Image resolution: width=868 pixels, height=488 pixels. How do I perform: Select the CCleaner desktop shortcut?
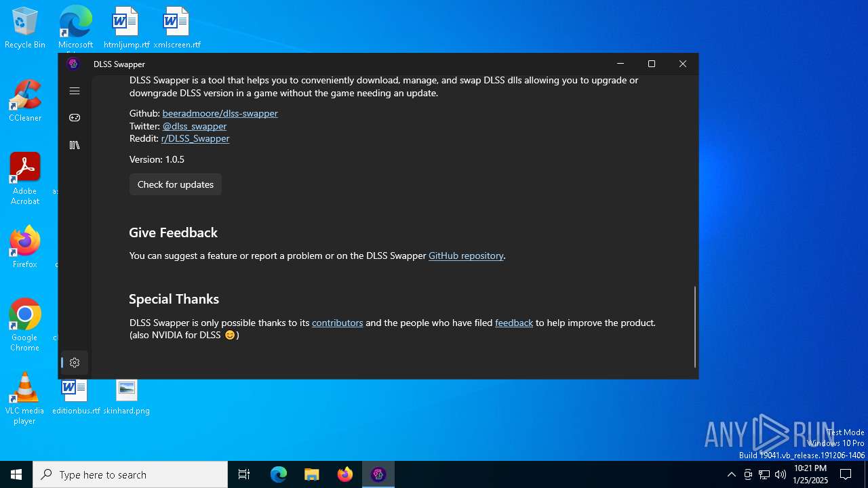25,102
